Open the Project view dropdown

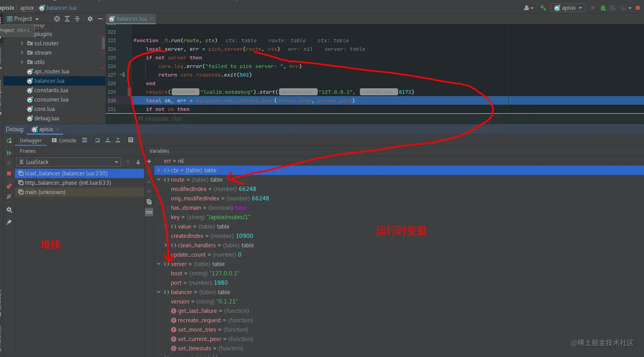(x=23, y=19)
